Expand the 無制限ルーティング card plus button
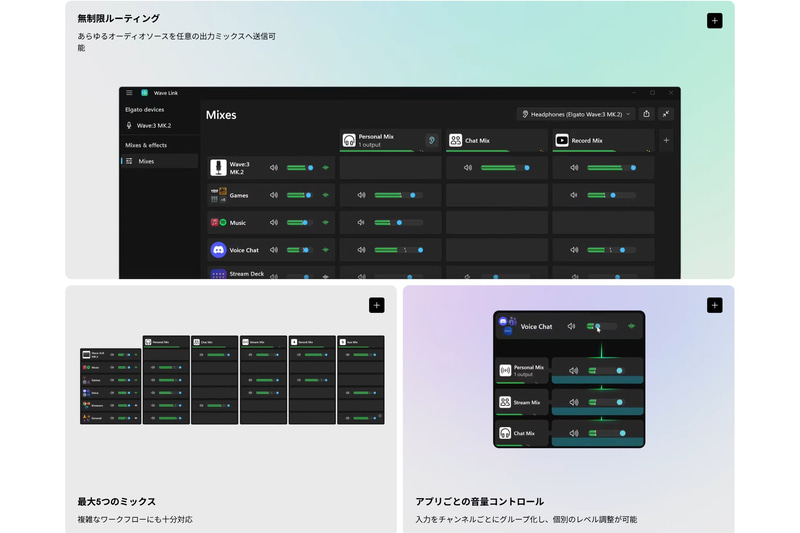 click(714, 21)
